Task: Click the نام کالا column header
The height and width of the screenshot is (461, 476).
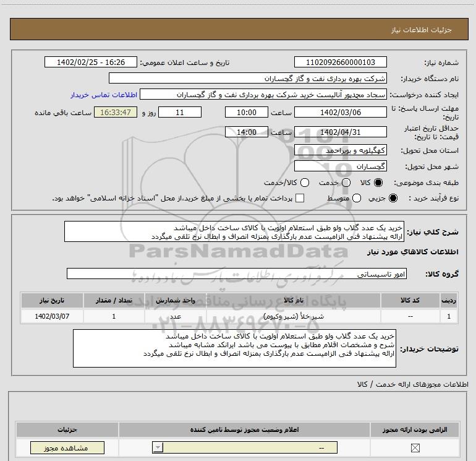Action: (293, 300)
